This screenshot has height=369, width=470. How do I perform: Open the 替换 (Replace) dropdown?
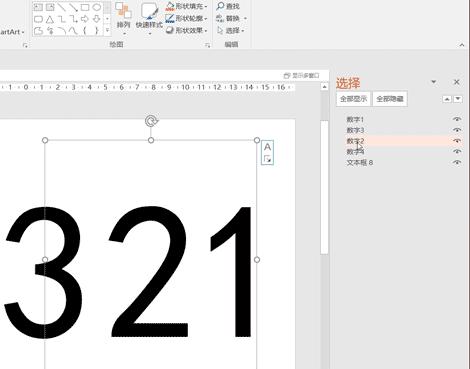(x=245, y=18)
